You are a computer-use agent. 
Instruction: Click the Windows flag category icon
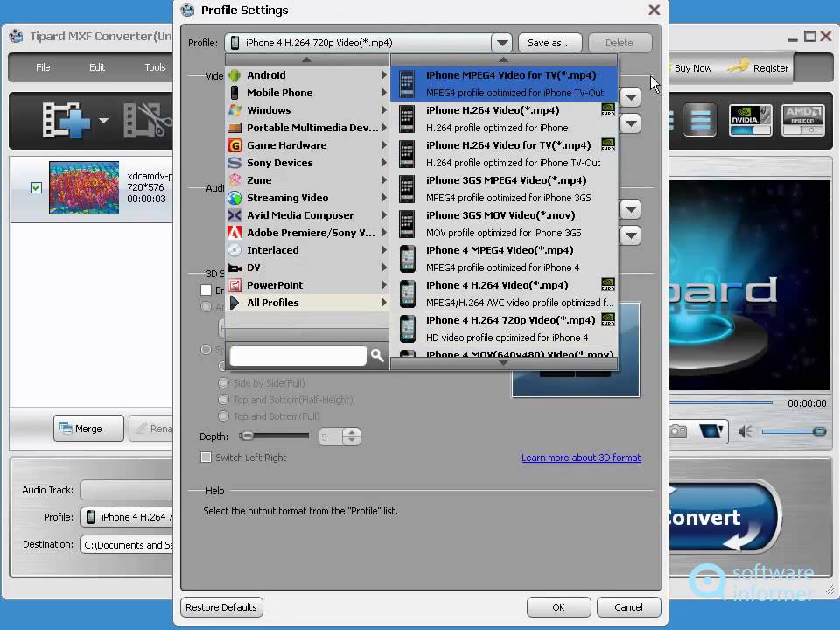pyautogui.click(x=234, y=110)
